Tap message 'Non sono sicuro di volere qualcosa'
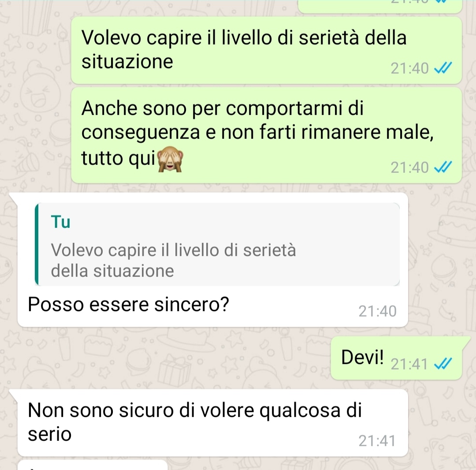The height and width of the screenshot is (470, 476). [212, 423]
